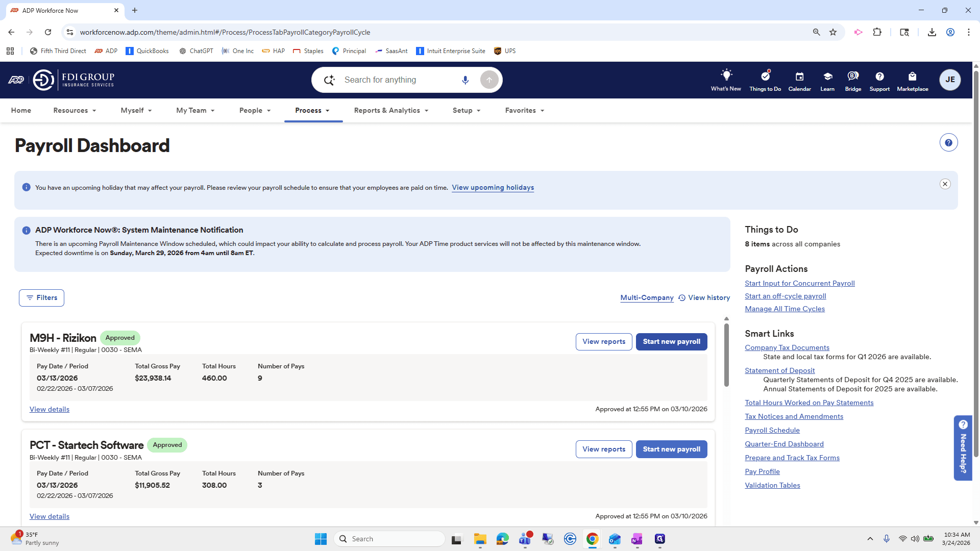Image resolution: width=980 pixels, height=551 pixels.
Task: Open the Filters panel
Action: (41, 298)
